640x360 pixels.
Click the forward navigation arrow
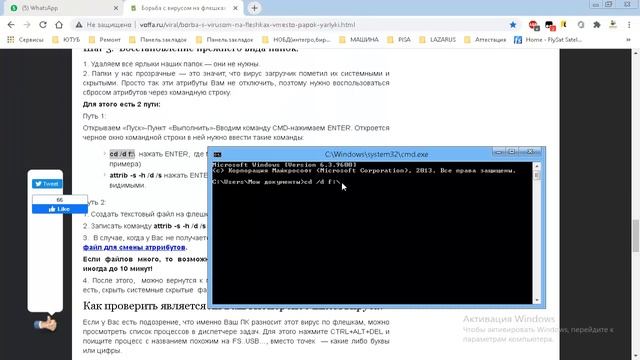(x=27, y=25)
